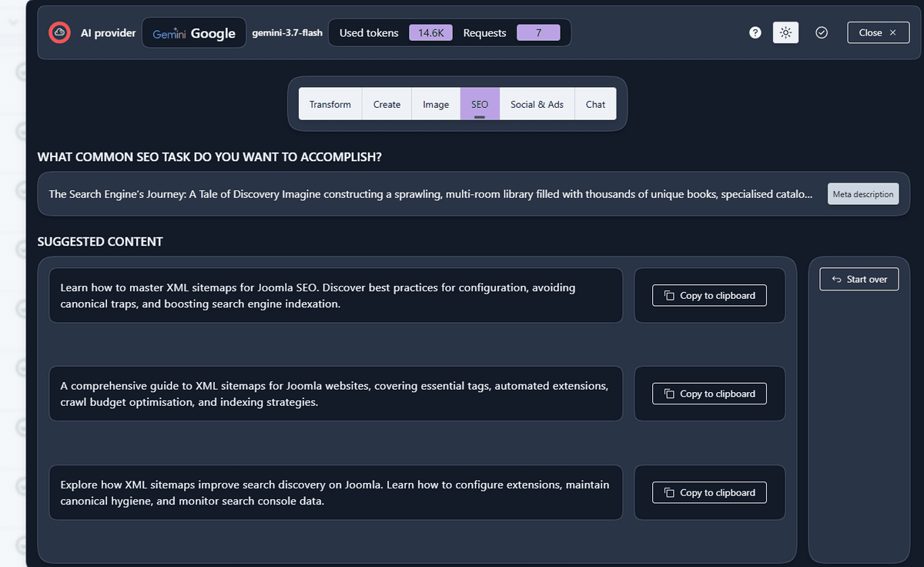Click the red cloud logo icon
This screenshot has width=924, height=567.
click(60, 33)
